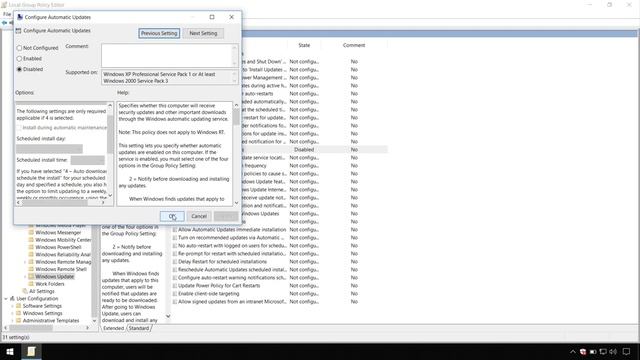Click inside the Comment text box
The width and height of the screenshot is (640, 360).
[x=167, y=55]
